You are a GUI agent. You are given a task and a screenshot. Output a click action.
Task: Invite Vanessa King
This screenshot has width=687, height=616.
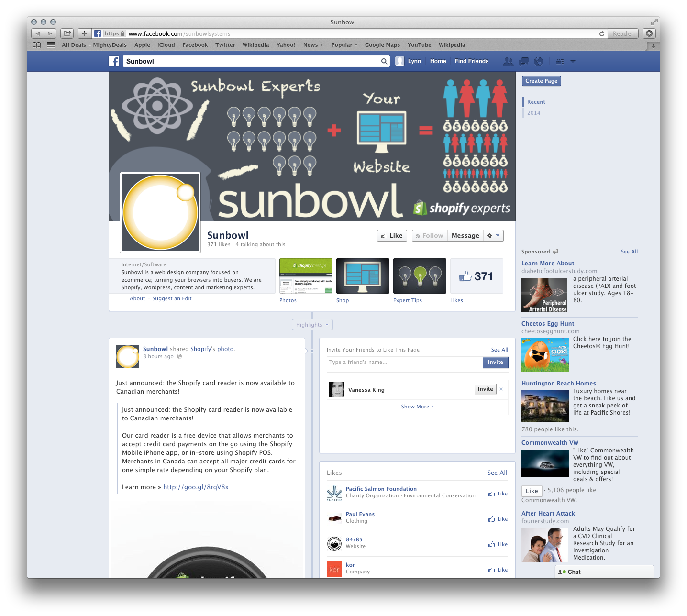pos(485,389)
